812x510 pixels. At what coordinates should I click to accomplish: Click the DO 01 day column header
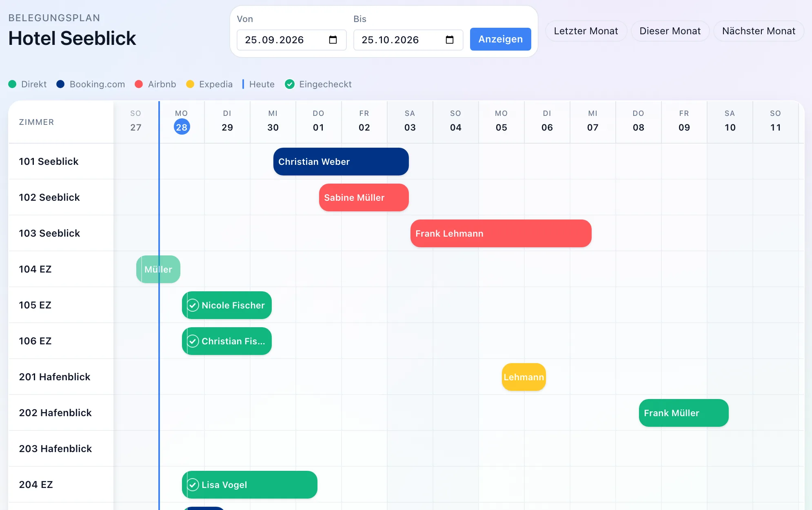point(319,121)
